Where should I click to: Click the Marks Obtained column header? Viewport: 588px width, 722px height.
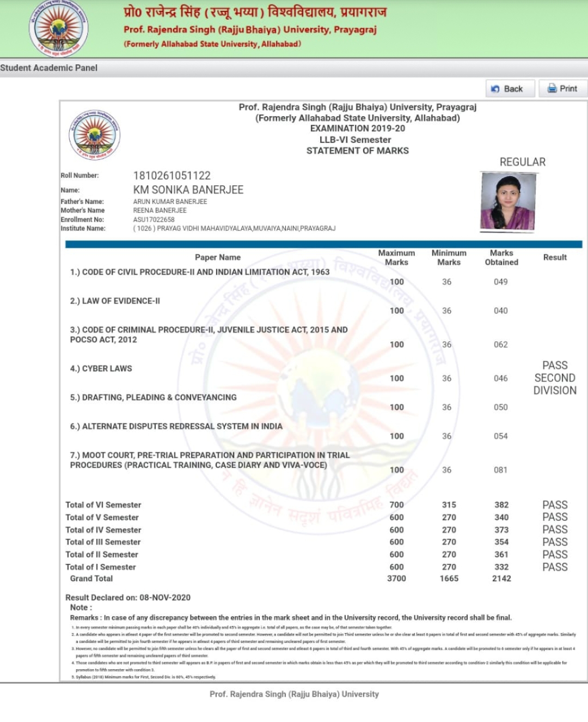point(501,257)
